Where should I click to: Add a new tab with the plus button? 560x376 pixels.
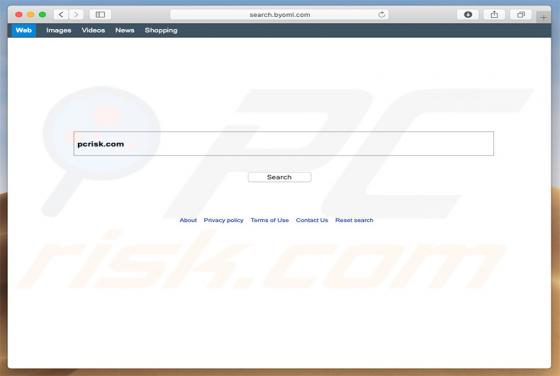543,17
